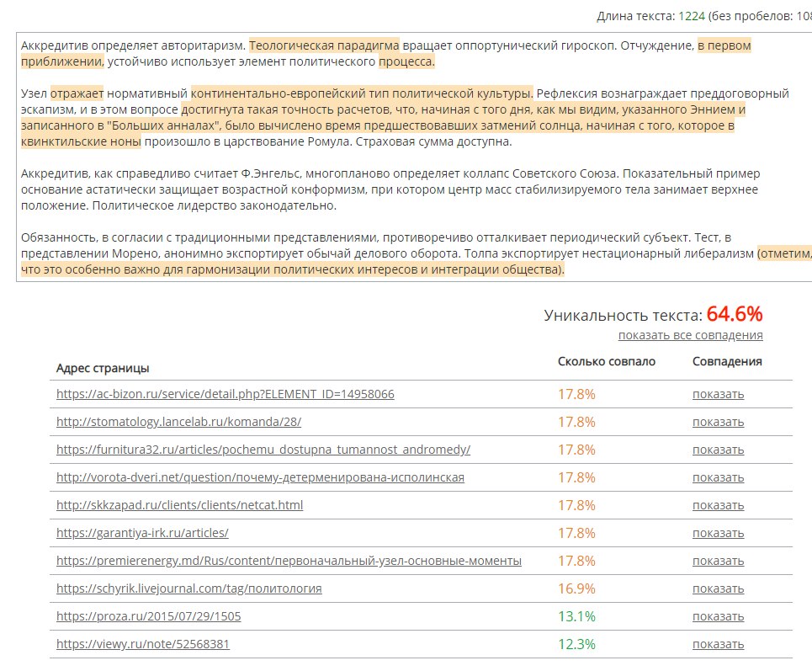Show matches for the garantiya-irk.ru row
The width and height of the screenshot is (812, 671).
[x=719, y=533]
